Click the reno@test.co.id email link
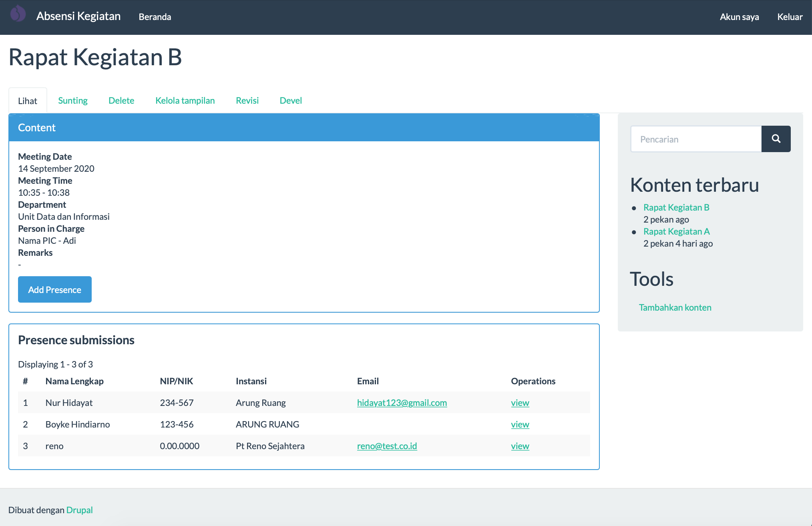 (x=387, y=446)
